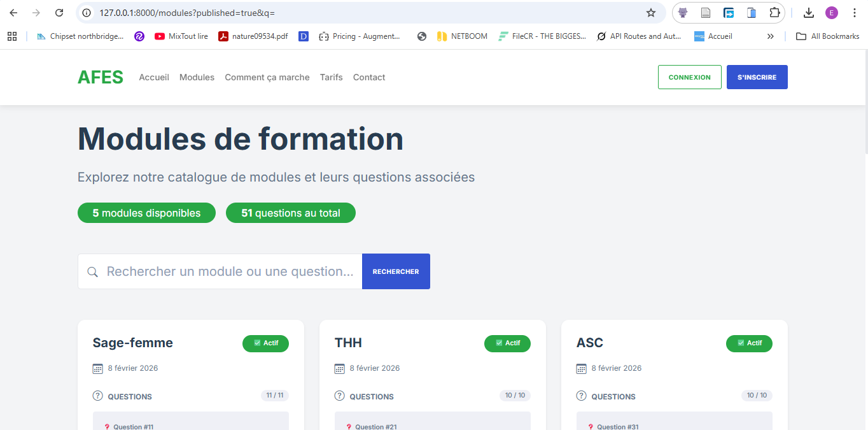
Task: Click the CONNEXION button
Action: pos(689,77)
